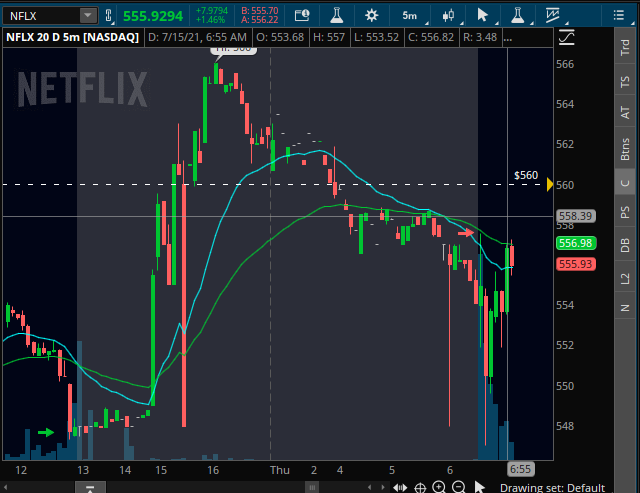Zoom in with the plus magnifier
640x493 pixels.
pyautogui.click(x=439, y=487)
